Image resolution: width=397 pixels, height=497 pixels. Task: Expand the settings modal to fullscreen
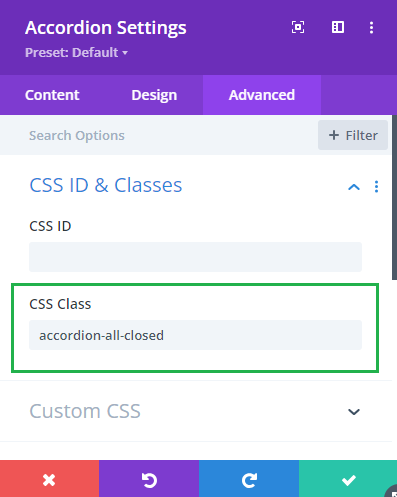(x=298, y=27)
